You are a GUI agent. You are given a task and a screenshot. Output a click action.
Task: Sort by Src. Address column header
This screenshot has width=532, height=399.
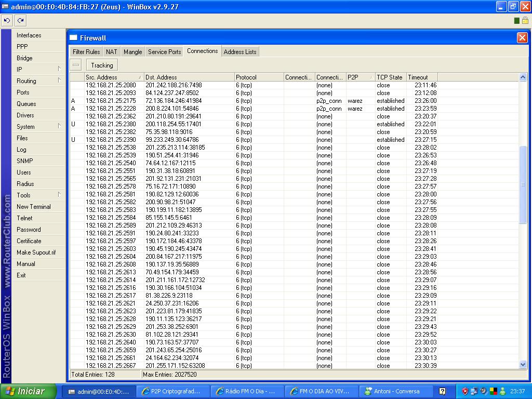tap(114, 77)
